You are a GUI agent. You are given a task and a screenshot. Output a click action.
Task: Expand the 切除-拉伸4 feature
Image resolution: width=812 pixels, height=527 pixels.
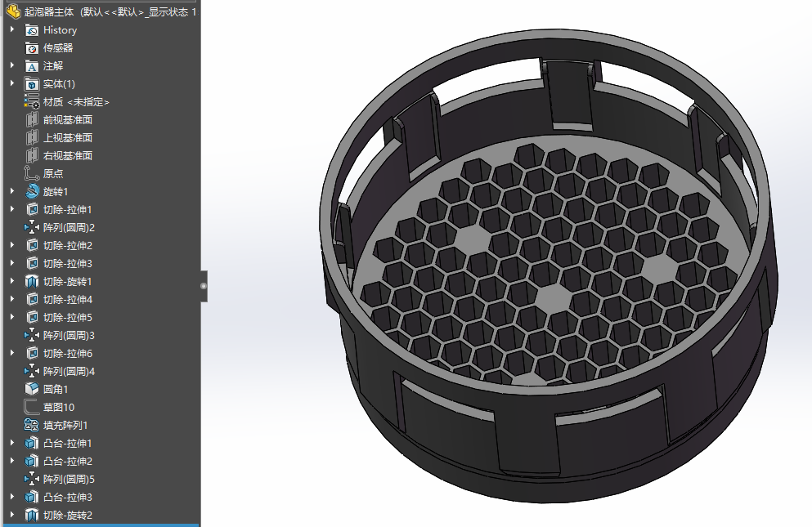pos(12,299)
